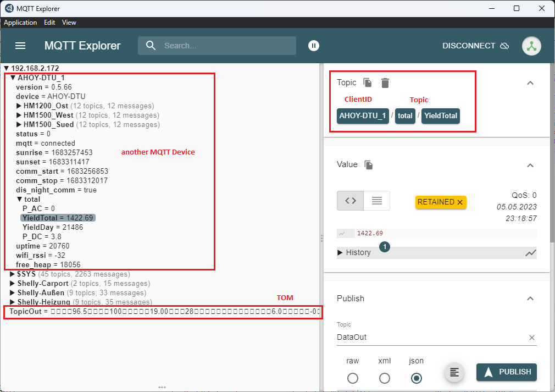Click the topic search field
Image resolution: width=555 pixels, height=392 pixels.
[x=225, y=46]
